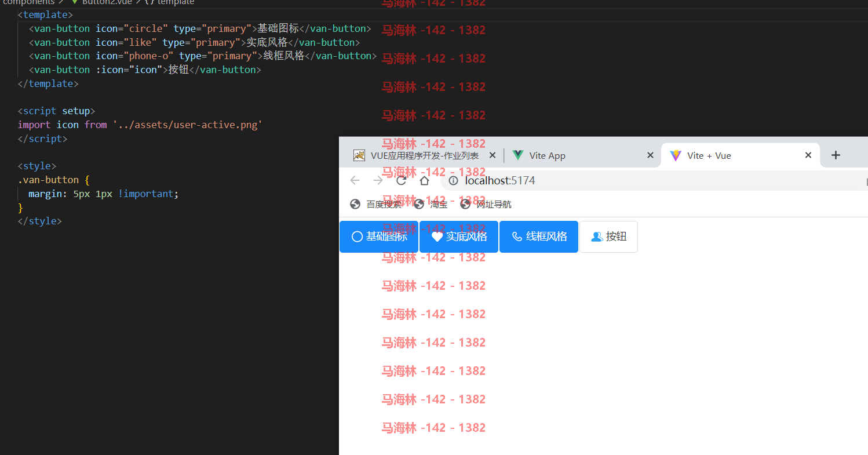The width and height of the screenshot is (868, 455).
Task: Click the phone icon in 线框风格 button
Action: [x=517, y=236]
